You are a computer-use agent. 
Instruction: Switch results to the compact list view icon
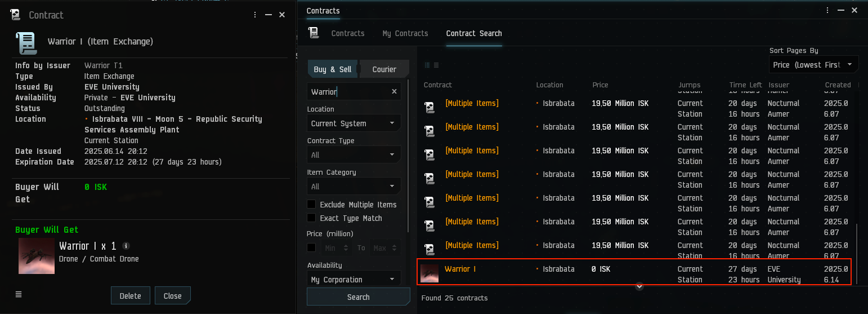click(x=427, y=65)
